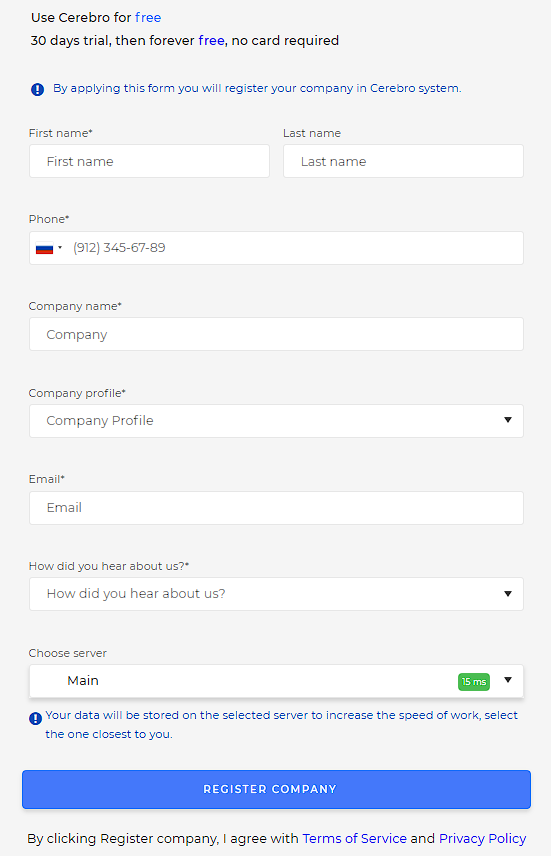This screenshot has height=856, width=551.
Task: Click the blue 'free' word in heading
Action: click(148, 17)
